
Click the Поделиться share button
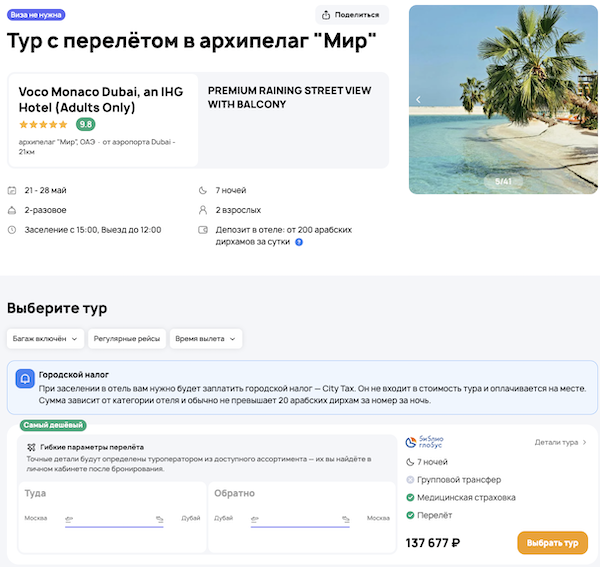coord(351,15)
